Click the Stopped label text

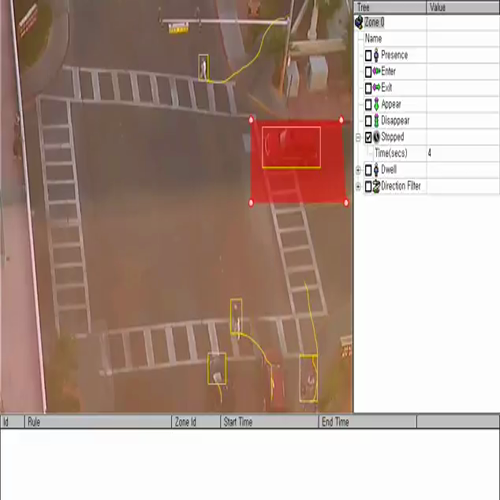pyautogui.click(x=393, y=137)
